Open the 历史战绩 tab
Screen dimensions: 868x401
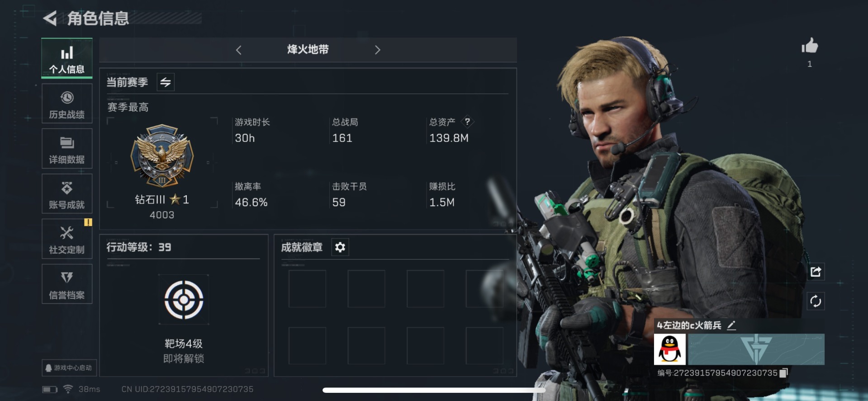point(67,104)
